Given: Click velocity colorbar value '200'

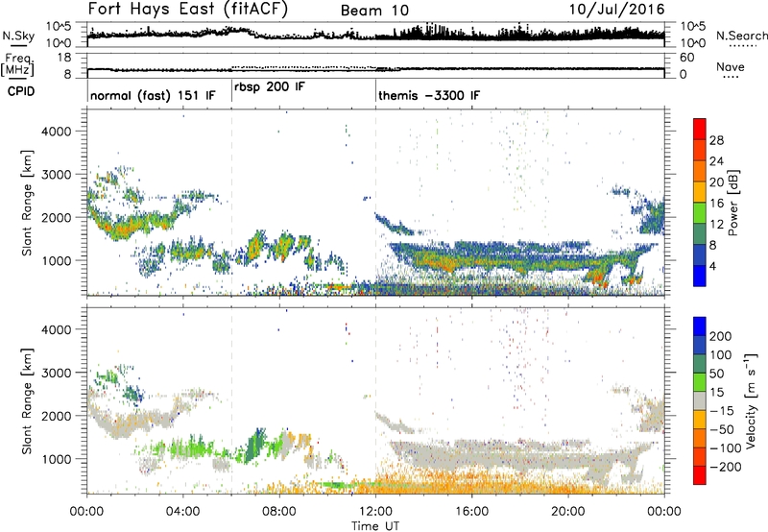Looking at the screenshot, I should point(721,336).
